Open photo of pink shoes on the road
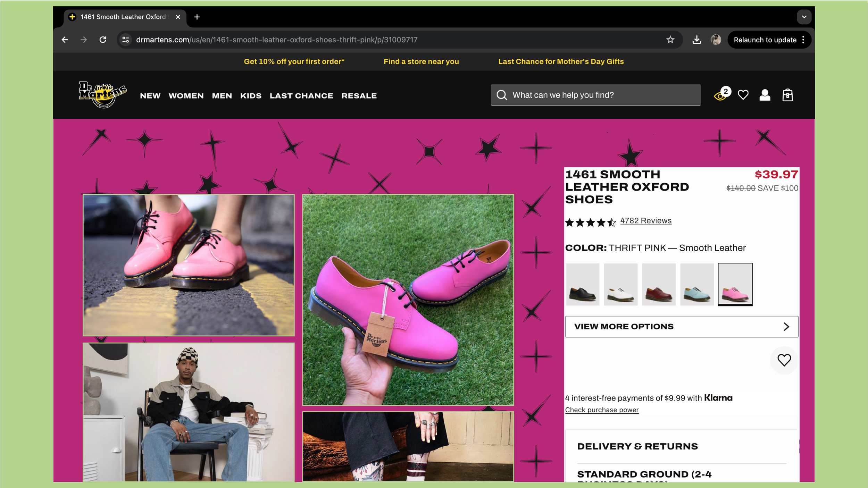This screenshot has height=488, width=868. point(189,265)
